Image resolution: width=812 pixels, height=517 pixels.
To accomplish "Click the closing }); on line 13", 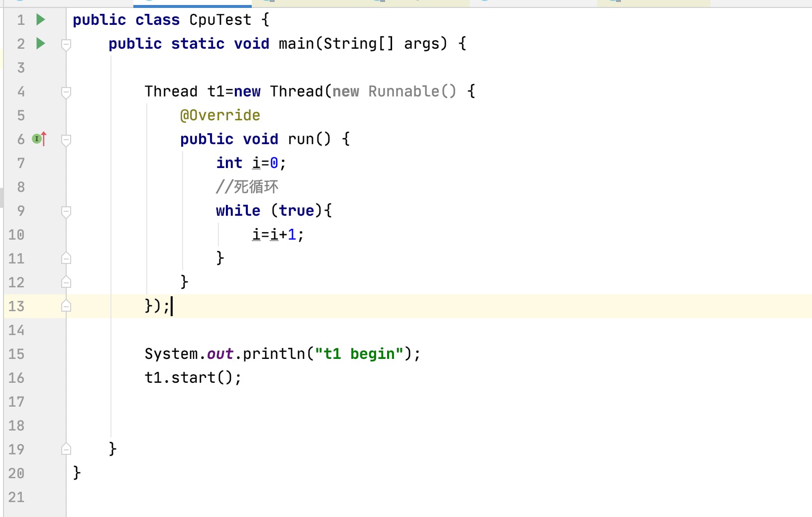I will [x=157, y=306].
